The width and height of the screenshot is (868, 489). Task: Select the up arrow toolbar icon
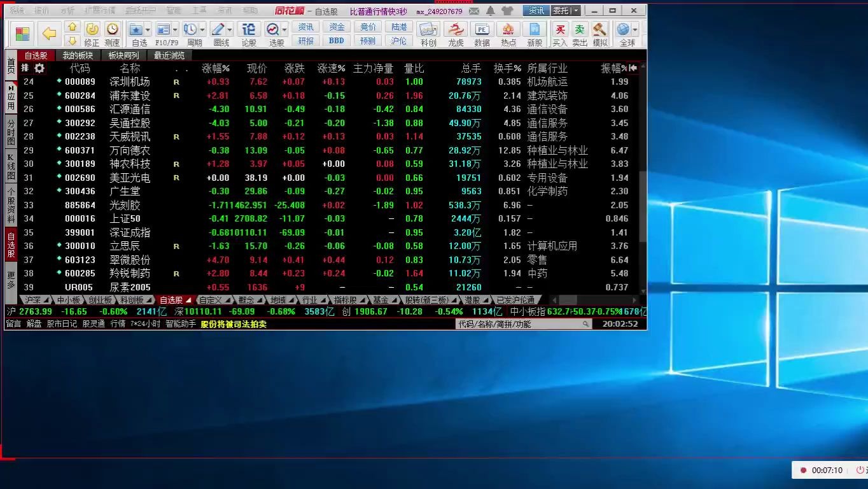[x=73, y=27]
